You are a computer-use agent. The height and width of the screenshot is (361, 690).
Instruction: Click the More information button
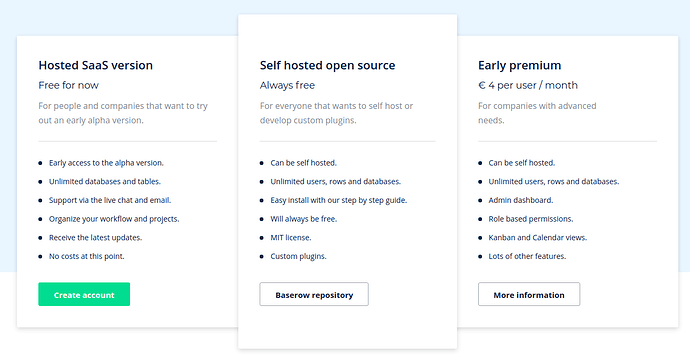click(x=529, y=294)
